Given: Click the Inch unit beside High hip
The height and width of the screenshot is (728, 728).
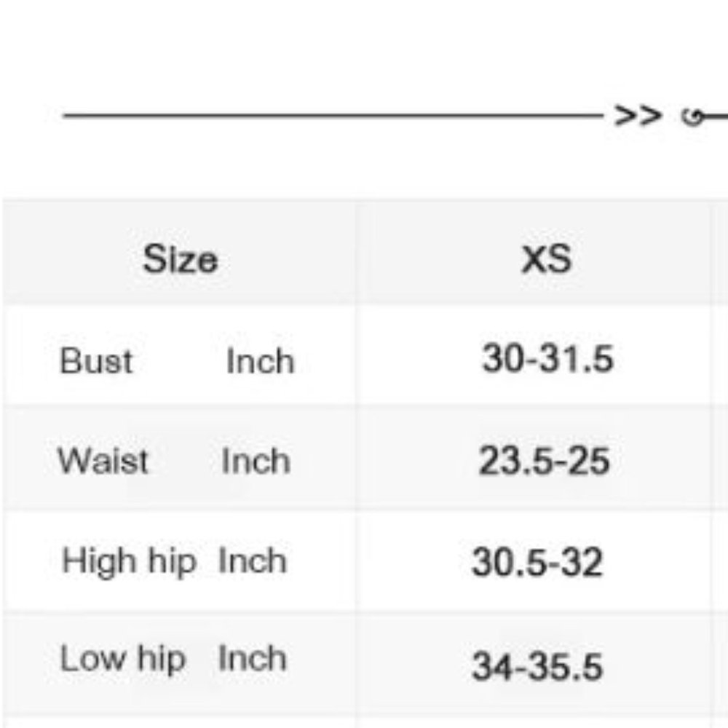Looking at the screenshot, I should [253, 561].
